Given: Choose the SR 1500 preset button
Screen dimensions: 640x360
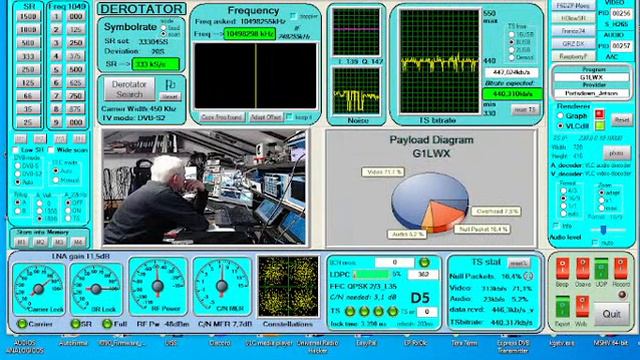Looking at the screenshot, I should 28,16.
